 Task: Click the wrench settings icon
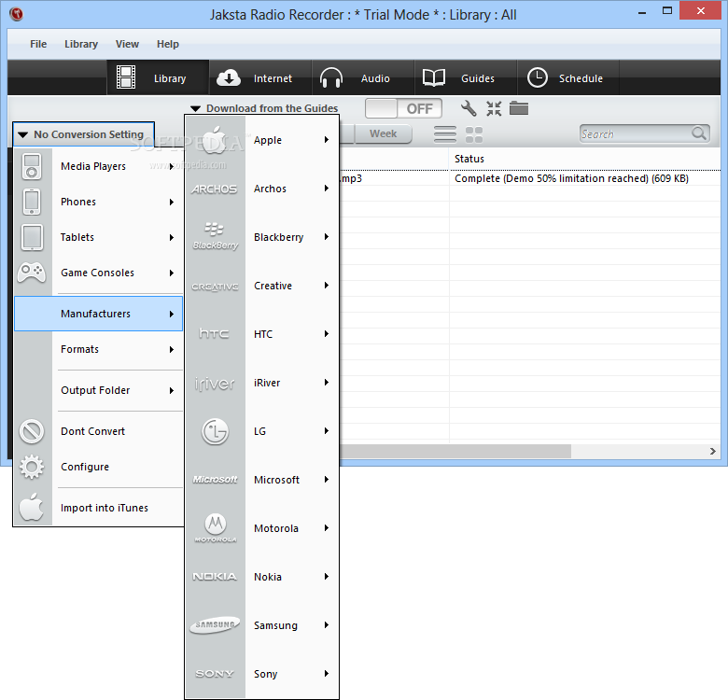[x=469, y=108]
